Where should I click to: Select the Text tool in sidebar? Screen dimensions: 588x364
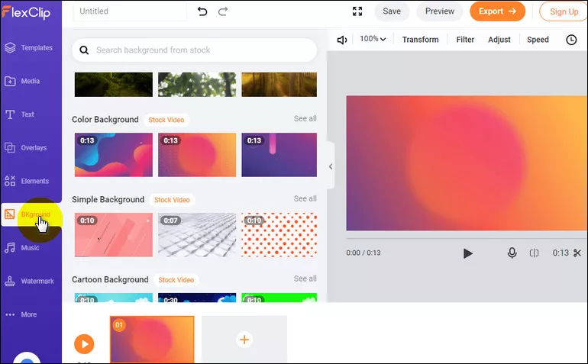(20, 114)
